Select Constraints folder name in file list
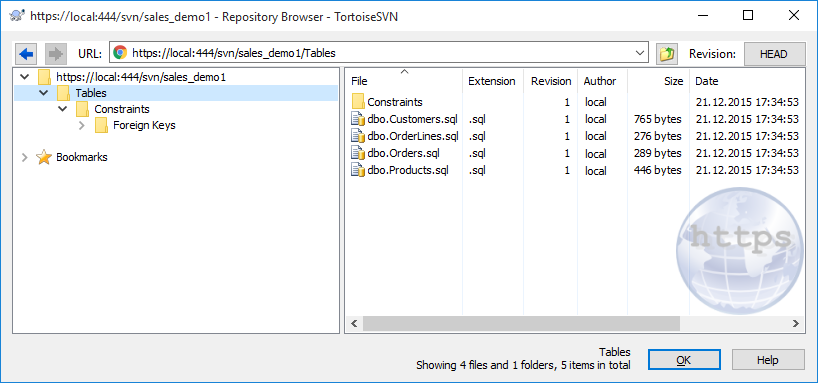Image resolution: width=818 pixels, height=383 pixels. [395, 102]
